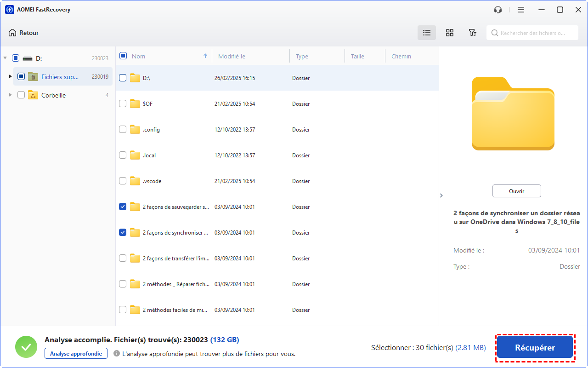Click the D: drive icon in the tree
The width and height of the screenshot is (588, 368).
click(x=28, y=58)
